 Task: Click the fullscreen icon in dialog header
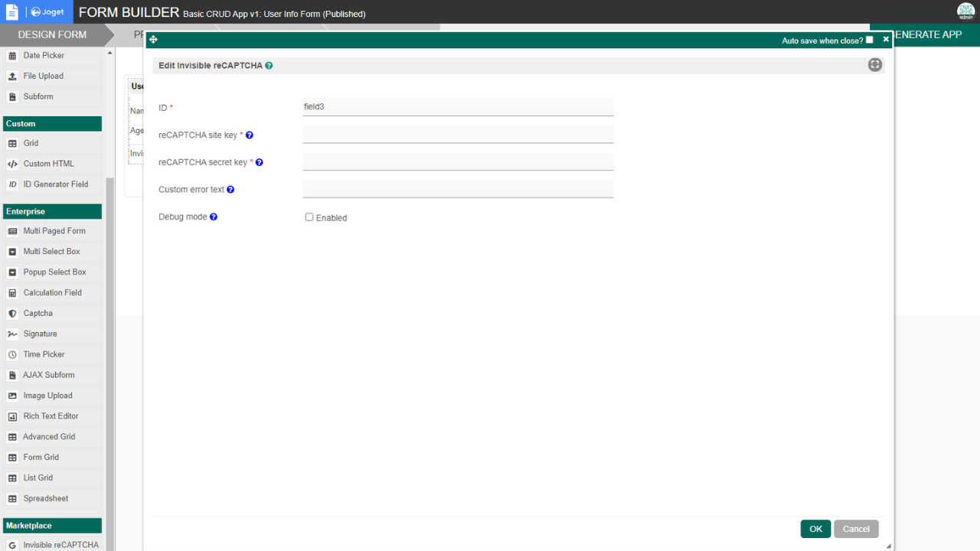(x=875, y=65)
